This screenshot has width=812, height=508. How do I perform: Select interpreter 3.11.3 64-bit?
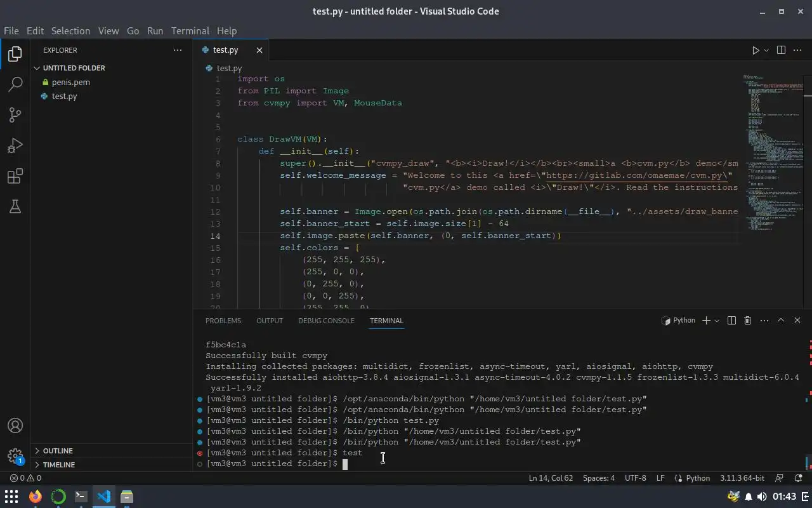point(742,478)
